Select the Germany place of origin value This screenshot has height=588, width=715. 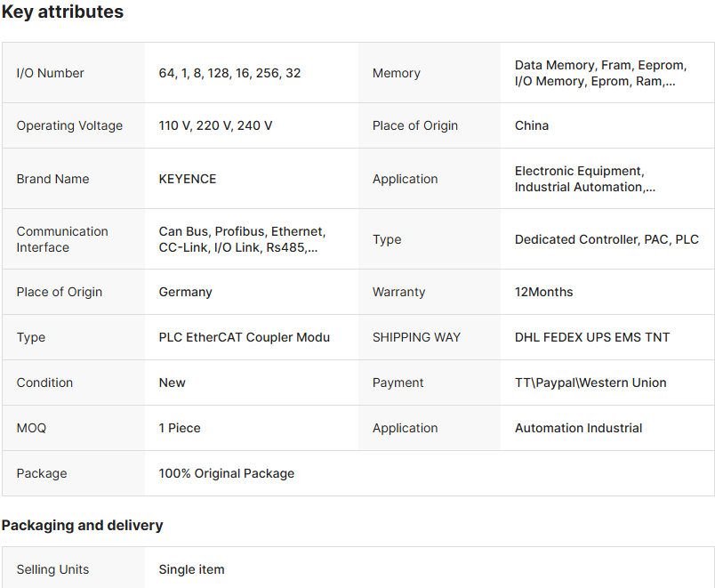[185, 292]
